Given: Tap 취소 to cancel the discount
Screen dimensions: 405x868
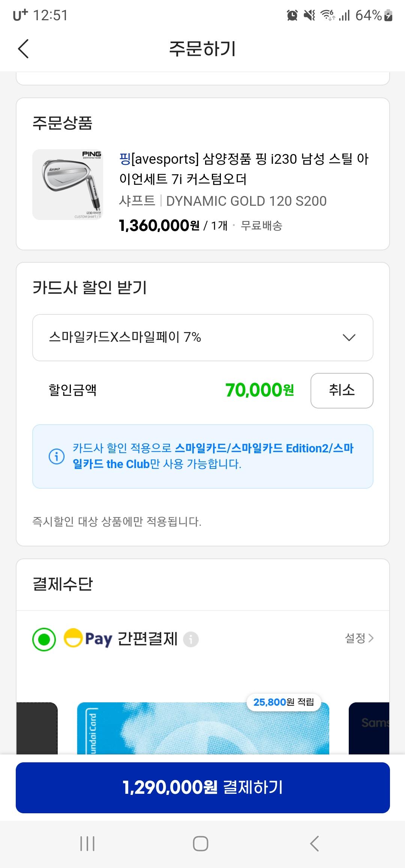Looking at the screenshot, I should coord(342,390).
